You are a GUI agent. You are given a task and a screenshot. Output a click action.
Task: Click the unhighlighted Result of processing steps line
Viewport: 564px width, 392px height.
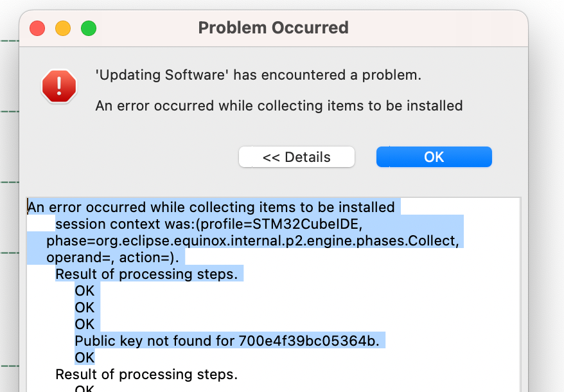click(146, 375)
